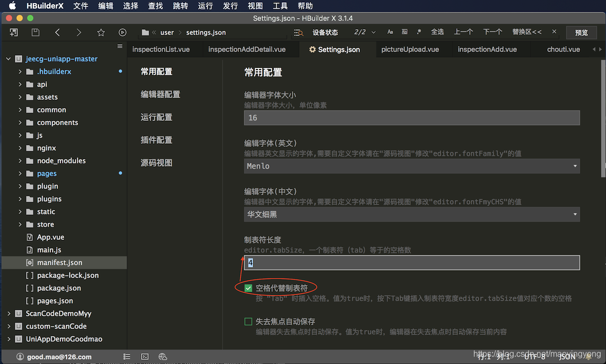The width and height of the screenshot is (606, 364).
Task: Toggle the match case Aa icon
Action: click(390, 32)
